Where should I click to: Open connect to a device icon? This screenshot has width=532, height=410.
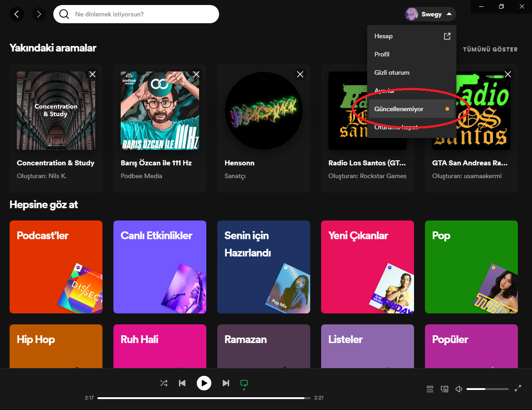tap(445, 389)
